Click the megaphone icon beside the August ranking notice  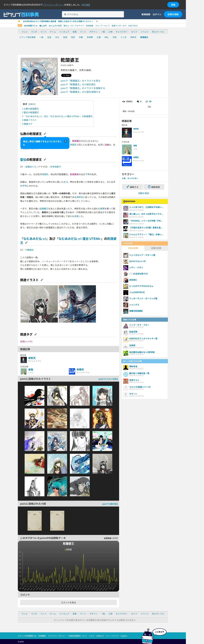tap(19, 21)
